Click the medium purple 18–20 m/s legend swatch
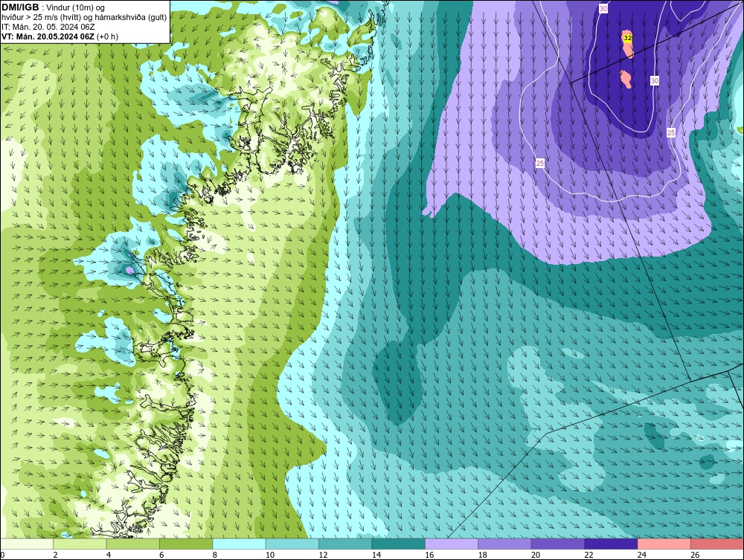Image resolution: width=744 pixels, height=560 pixels. coord(505,544)
